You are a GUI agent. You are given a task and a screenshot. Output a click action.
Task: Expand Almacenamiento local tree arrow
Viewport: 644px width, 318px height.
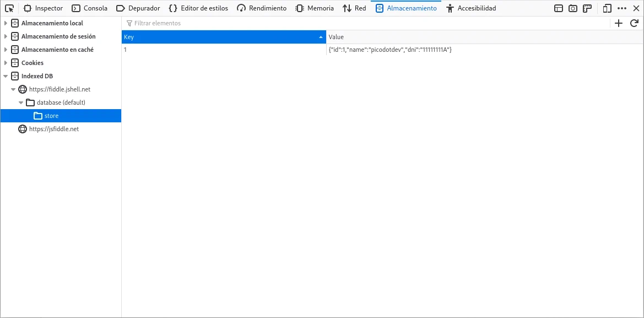click(x=6, y=23)
